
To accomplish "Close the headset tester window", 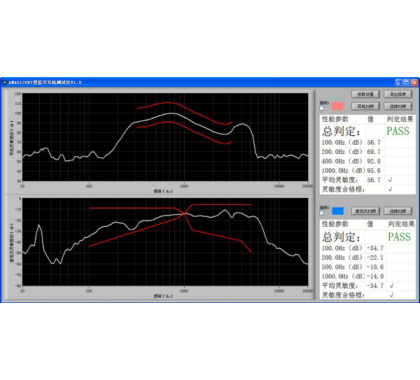I will 414,82.
